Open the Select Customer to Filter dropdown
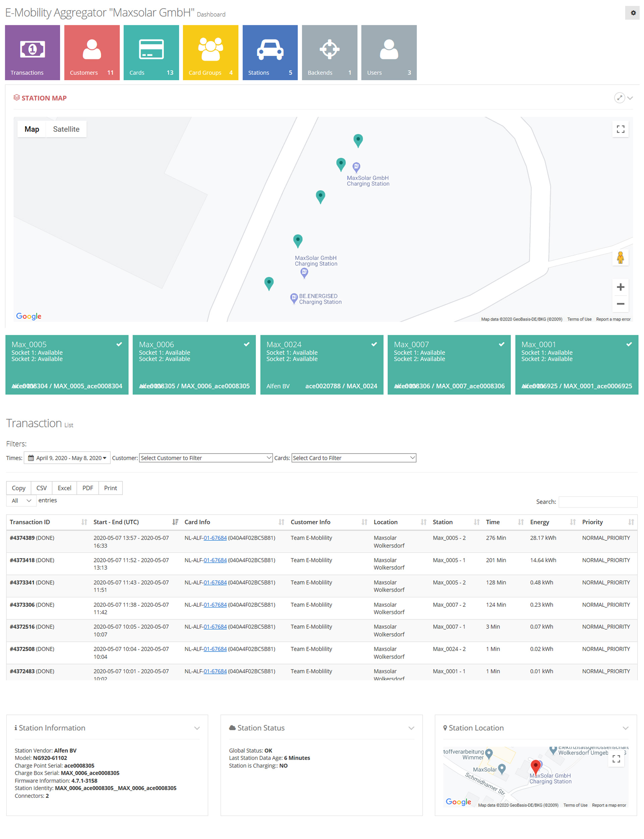Viewport: 644px width, 839px height. 206,458
